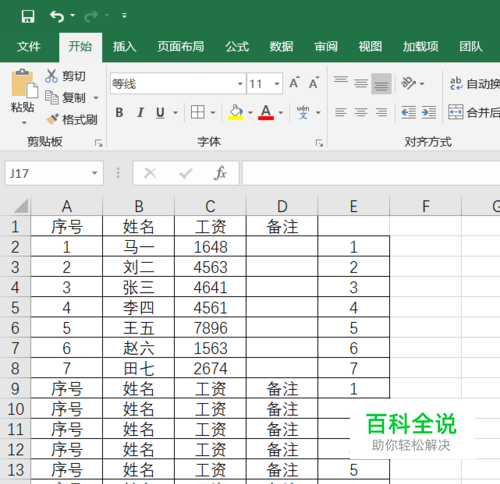
Task: Select cell D1 with 备注
Action: (x=282, y=227)
